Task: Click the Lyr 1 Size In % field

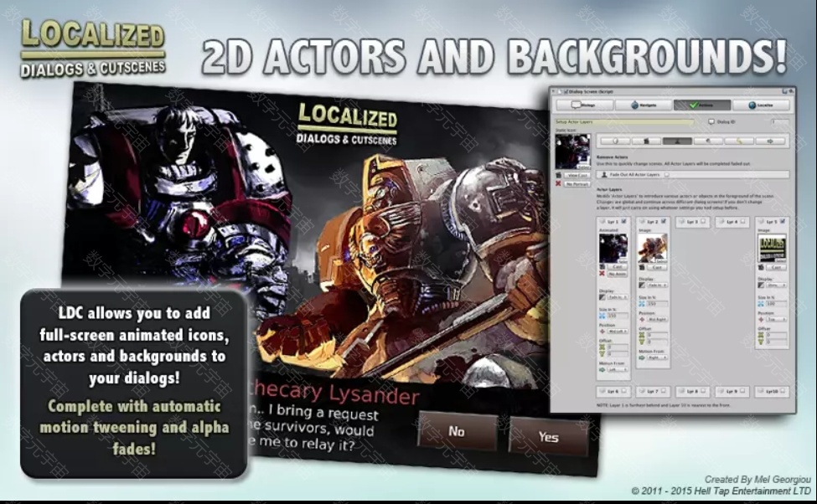Action: coord(618,316)
